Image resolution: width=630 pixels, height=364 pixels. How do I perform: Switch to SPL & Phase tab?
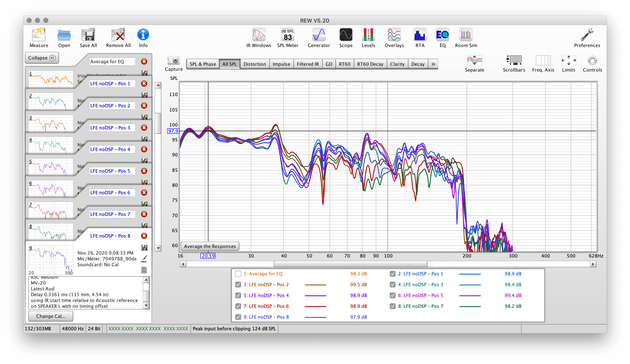point(203,64)
